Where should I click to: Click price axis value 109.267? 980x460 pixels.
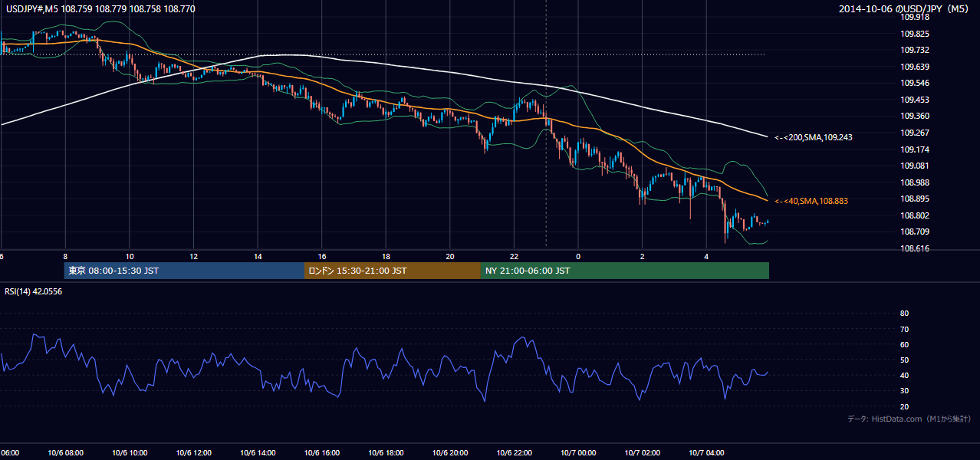[x=914, y=133]
